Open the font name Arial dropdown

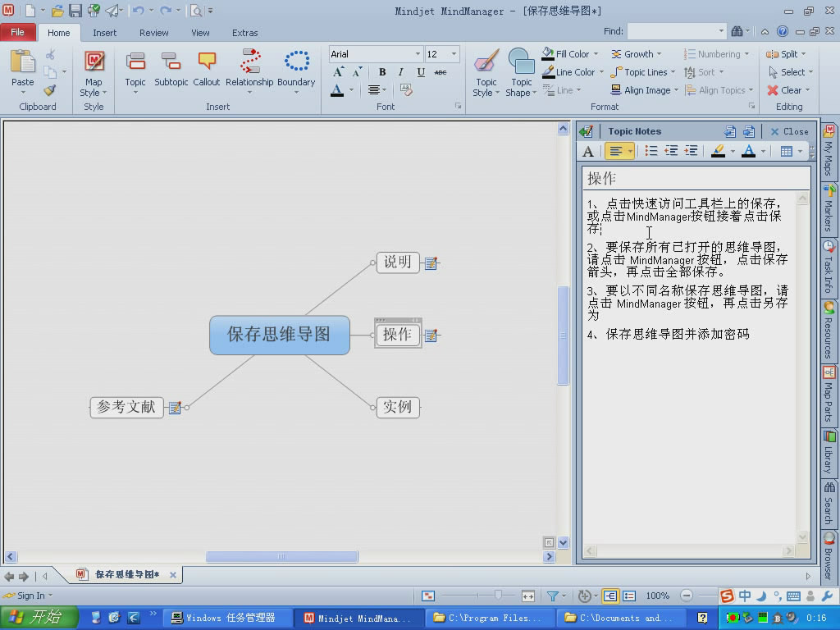pyautogui.click(x=418, y=54)
